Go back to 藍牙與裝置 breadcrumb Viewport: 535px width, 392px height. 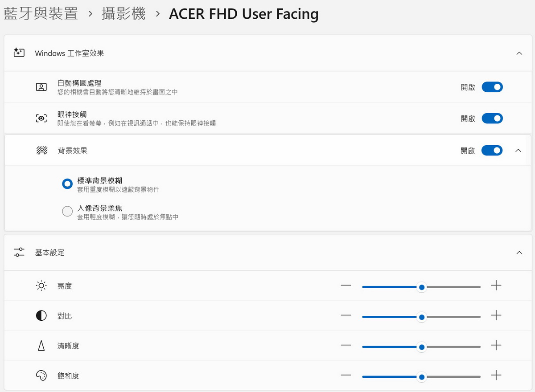coord(41,14)
